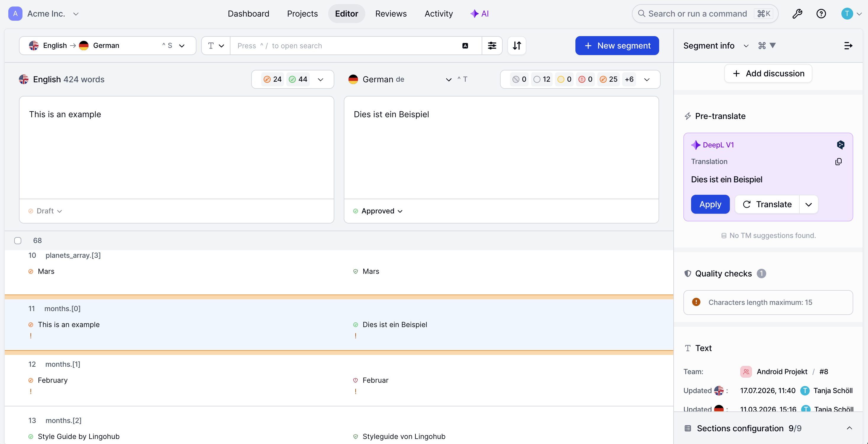Click the Quality checks shield icon
The height and width of the screenshot is (444, 868).
pyautogui.click(x=688, y=274)
